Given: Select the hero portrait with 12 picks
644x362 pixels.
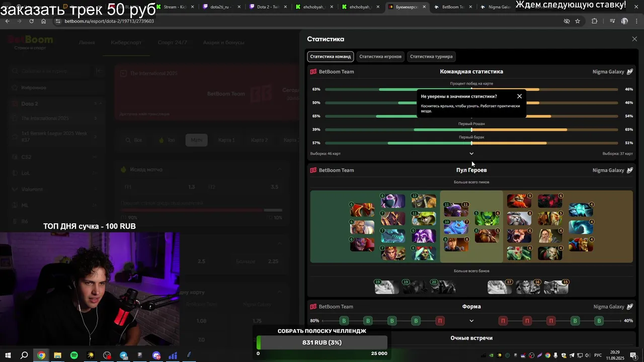Looking at the screenshot, I should click(424, 201).
